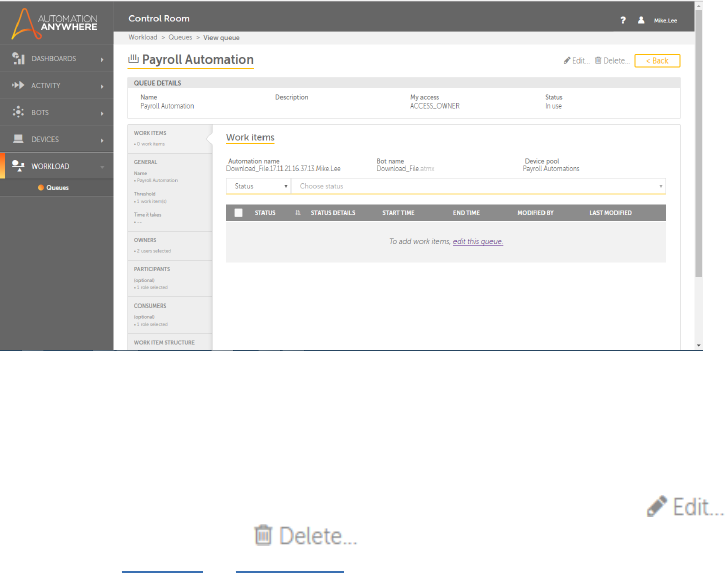
Task: Click the vertical page scrollbar
Action: pos(699,143)
